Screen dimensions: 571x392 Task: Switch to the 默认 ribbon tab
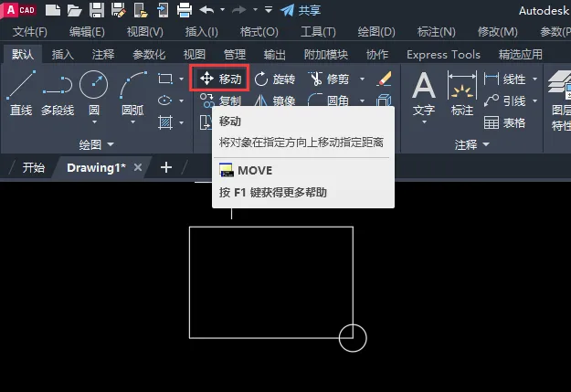[23, 54]
